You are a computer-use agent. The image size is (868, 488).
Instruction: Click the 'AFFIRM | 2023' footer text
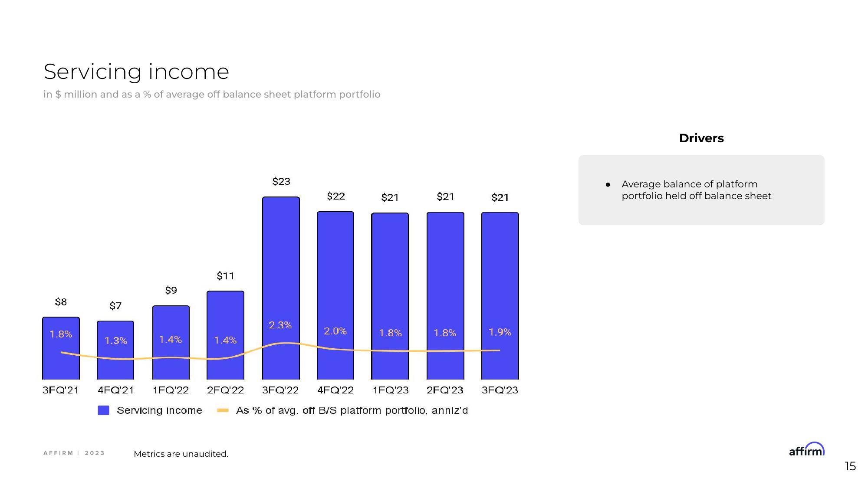[74, 453]
